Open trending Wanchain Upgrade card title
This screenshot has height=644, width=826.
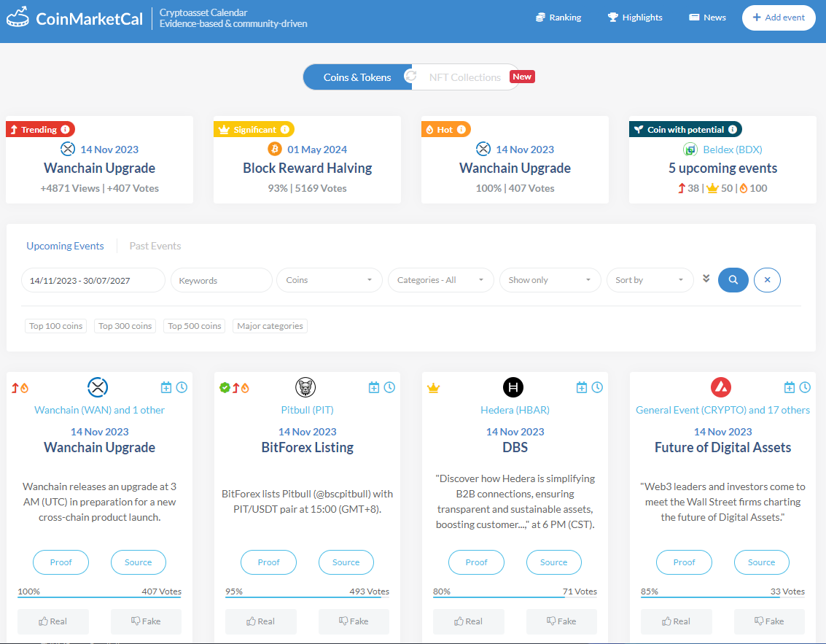pos(100,168)
